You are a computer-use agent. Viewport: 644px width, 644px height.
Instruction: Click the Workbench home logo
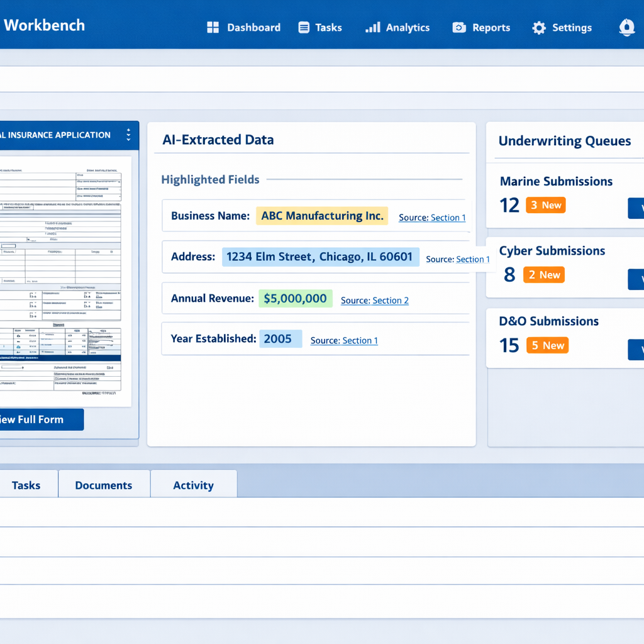44,25
